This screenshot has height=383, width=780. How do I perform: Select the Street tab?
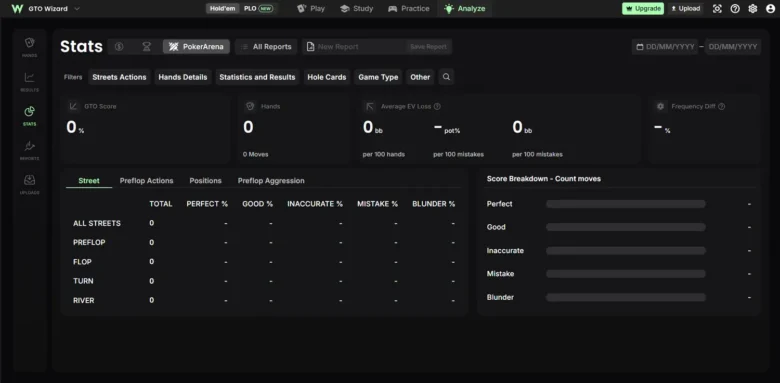[x=89, y=181]
